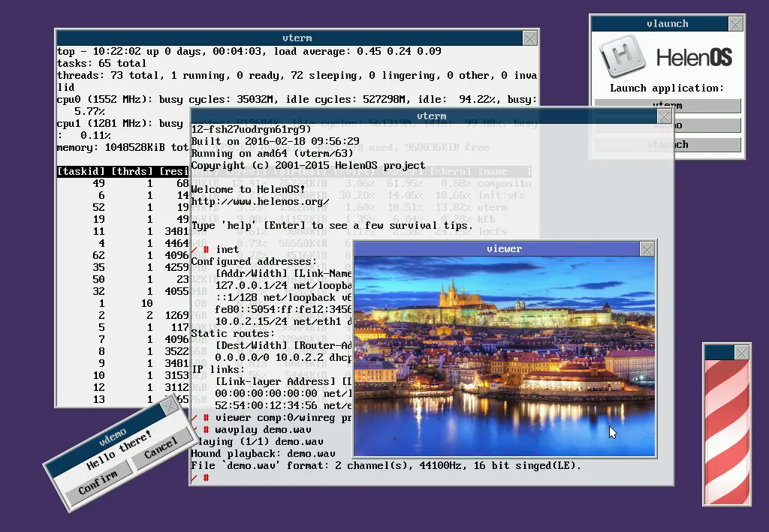
Task: Click 'Copyright (c) 2001-2015 HelenOS project' line
Action: click(309, 166)
